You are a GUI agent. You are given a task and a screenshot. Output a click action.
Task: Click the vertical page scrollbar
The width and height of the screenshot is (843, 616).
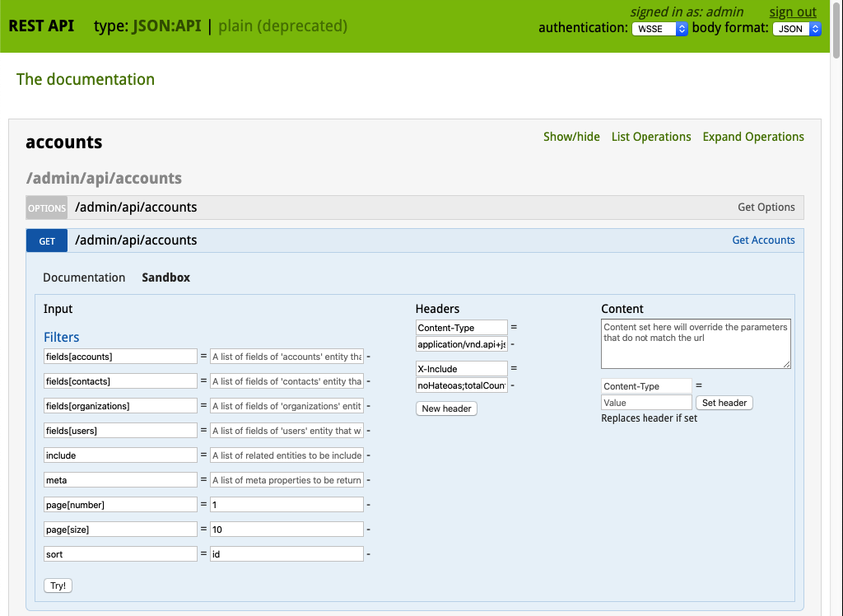[836, 329]
